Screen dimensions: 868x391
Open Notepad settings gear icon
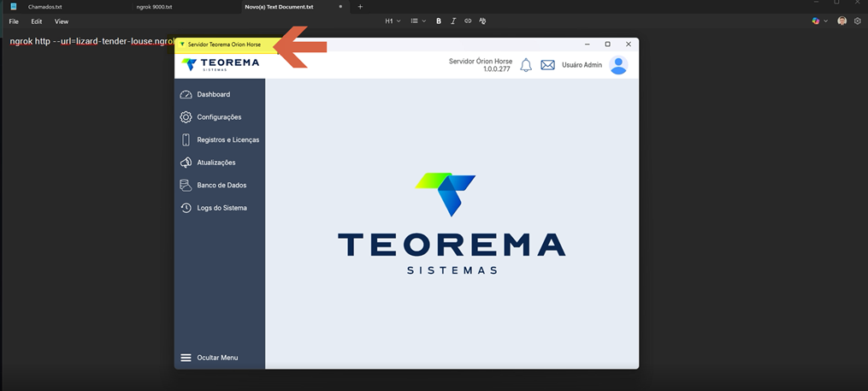click(x=858, y=21)
